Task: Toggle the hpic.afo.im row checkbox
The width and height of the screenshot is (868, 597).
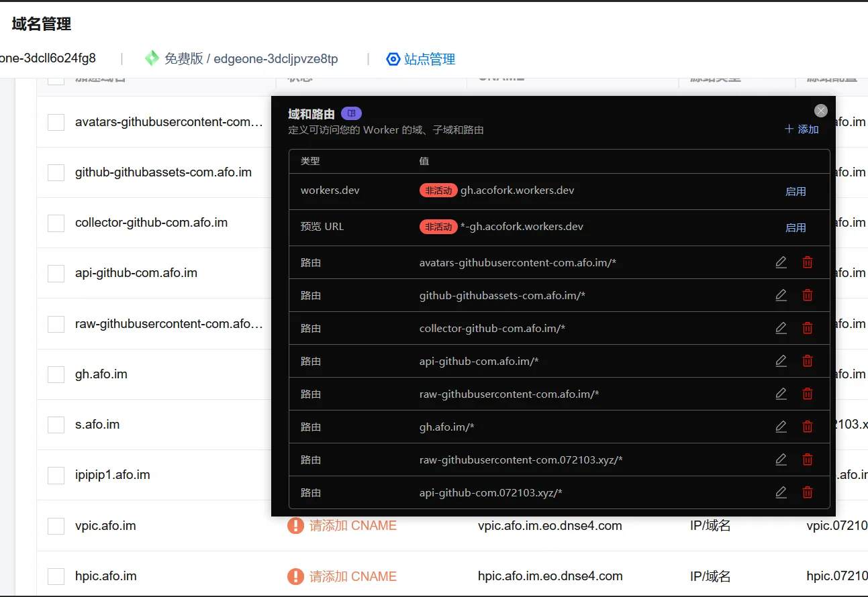Action: pos(56,576)
